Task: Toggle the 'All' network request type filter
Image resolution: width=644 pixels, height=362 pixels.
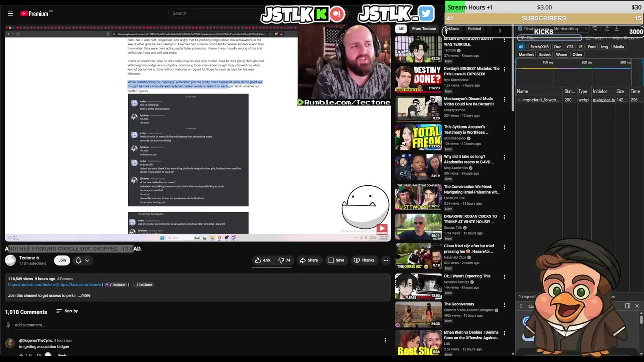Action: (521, 47)
